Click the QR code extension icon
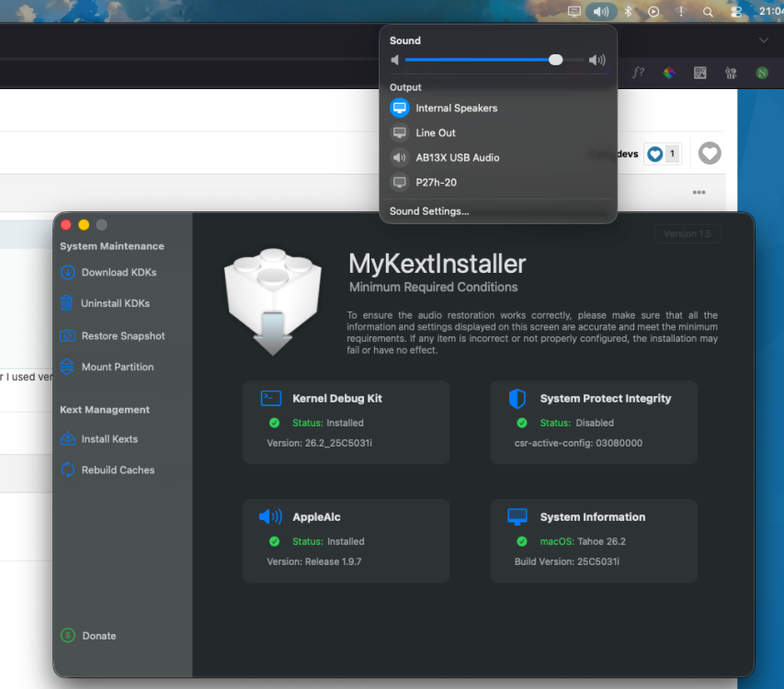Screen dimensions: 784x689 coord(700,73)
